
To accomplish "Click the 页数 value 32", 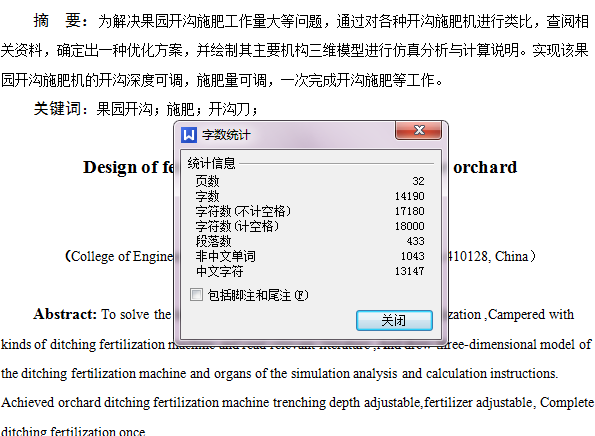I will pyautogui.click(x=418, y=181).
